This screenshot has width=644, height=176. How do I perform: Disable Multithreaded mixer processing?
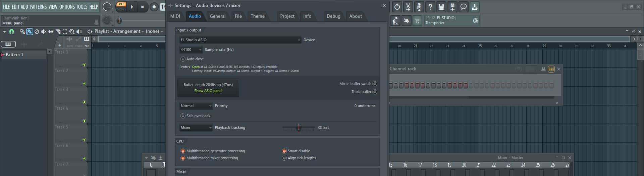[183, 158]
